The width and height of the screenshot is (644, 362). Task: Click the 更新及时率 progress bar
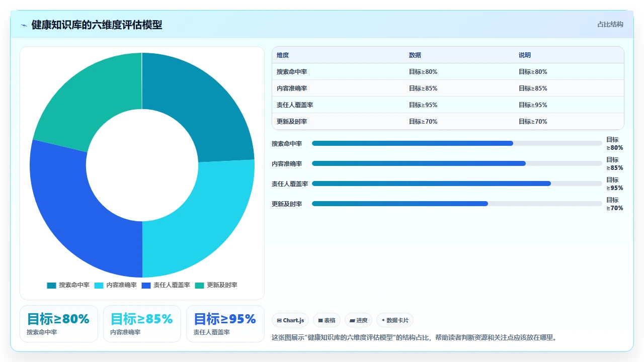coord(457,204)
